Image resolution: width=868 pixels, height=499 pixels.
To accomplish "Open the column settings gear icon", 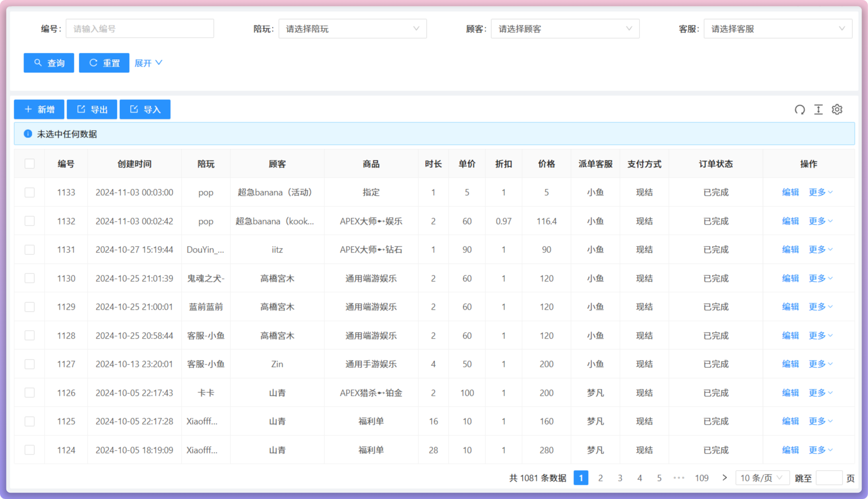I will 837,110.
